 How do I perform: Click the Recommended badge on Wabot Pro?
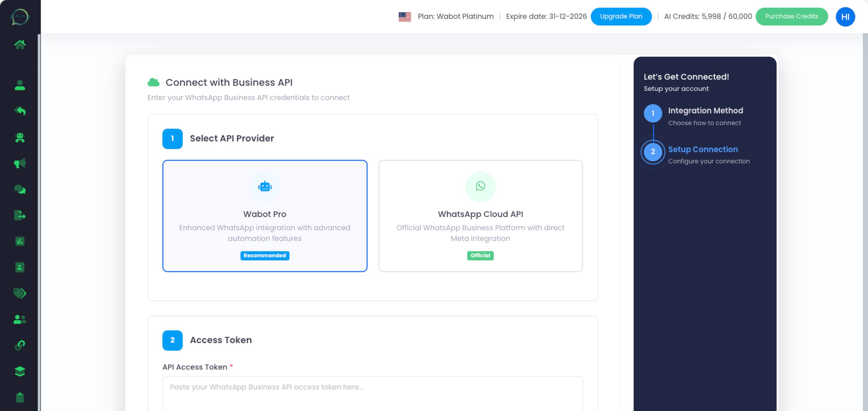[x=265, y=256]
